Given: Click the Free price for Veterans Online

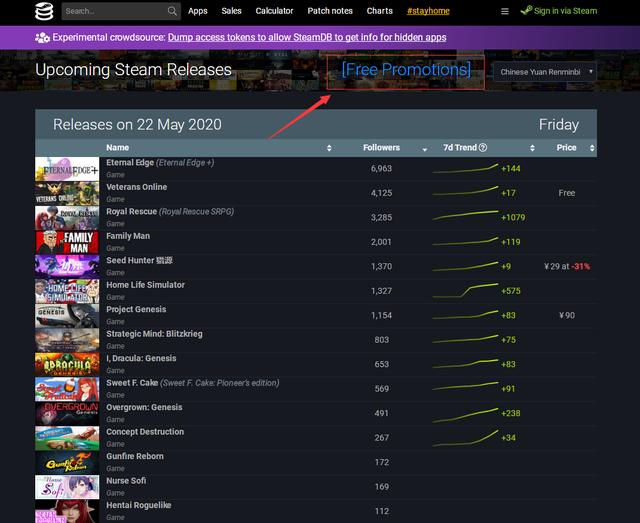Looking at the screenshot, I should (x=567, y=193).
